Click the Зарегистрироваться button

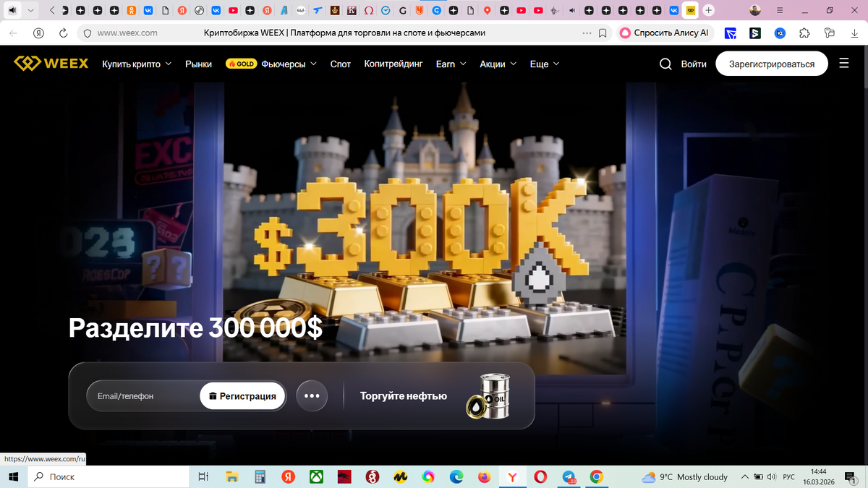(772, 64)
